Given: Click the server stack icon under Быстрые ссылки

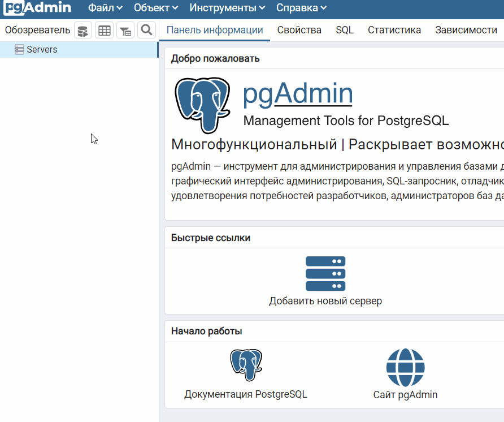Looking at the screenshot, I should pyautogui.click(x=325, y=274).
